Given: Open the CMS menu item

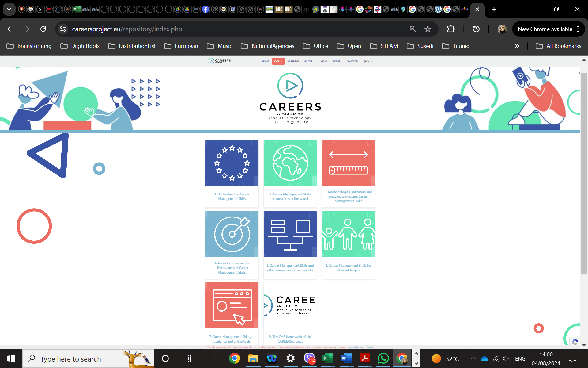Looking at the screenshot, I should [x=278, y=61].
